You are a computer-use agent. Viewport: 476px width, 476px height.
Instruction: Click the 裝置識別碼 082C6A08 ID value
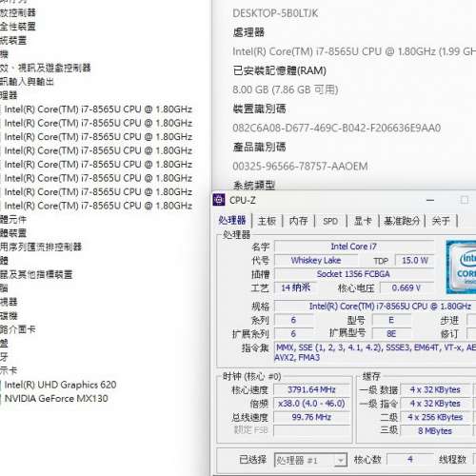[x=337, y=128]
